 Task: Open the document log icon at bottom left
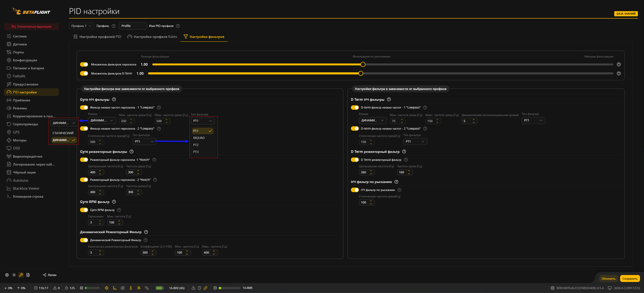[28, 275]
